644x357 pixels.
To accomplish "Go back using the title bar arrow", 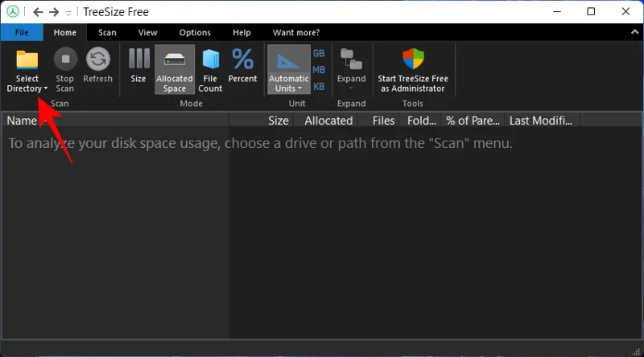I will click(38, 12).
